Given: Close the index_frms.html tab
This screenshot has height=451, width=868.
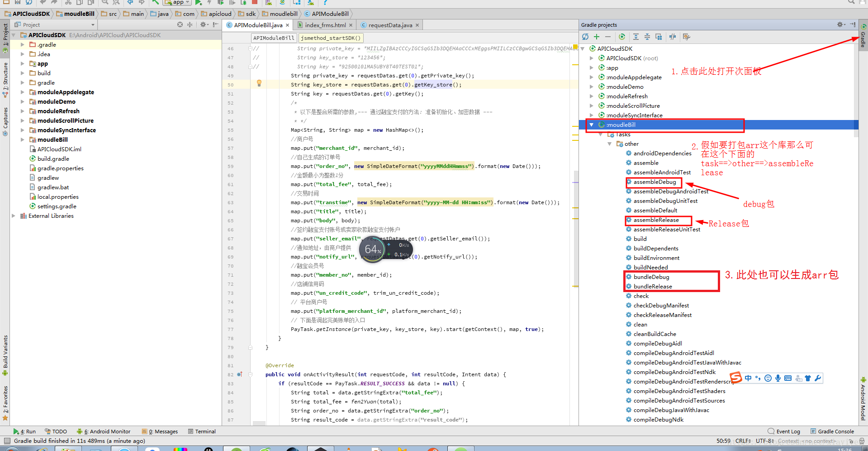Looking at the screenshot, I should point(351,25).
